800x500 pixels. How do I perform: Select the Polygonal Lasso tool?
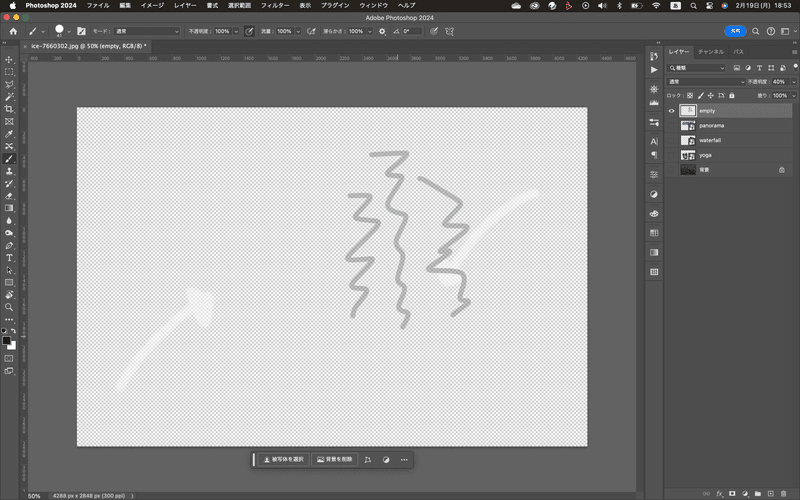pyautogui.click(x=9, y=84)
